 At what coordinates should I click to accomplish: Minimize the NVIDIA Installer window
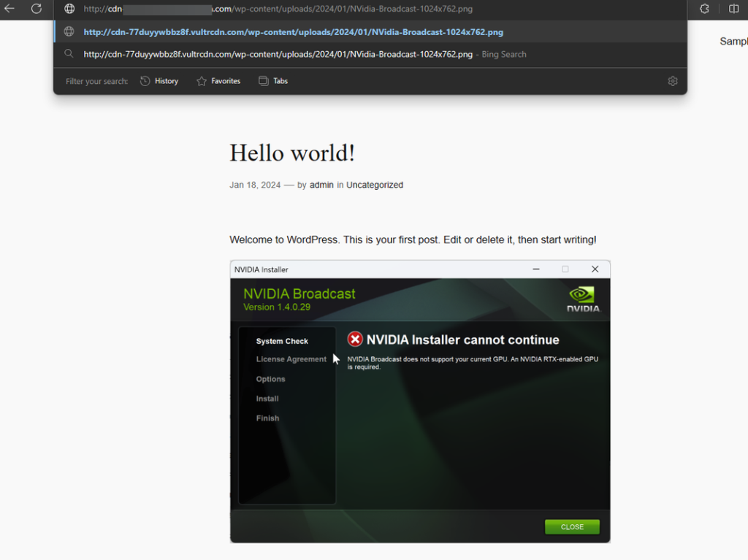click(x=536, y=269)
